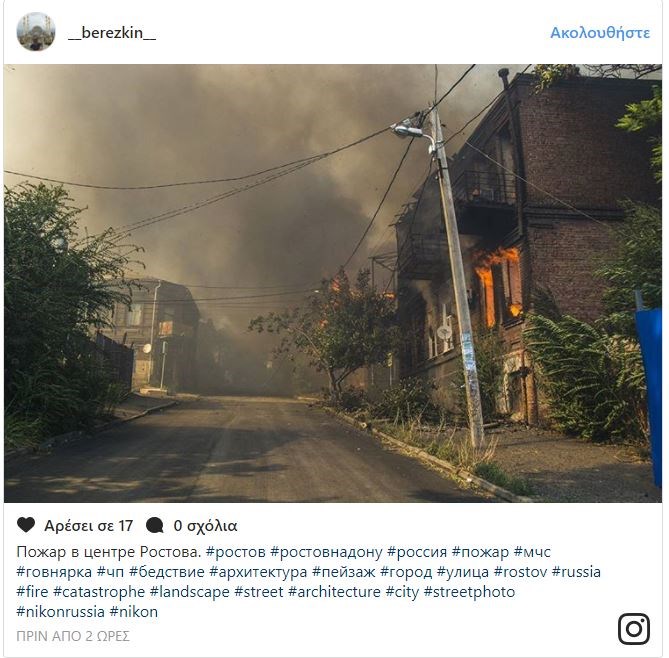
Task: Click the Ακολουθήστε follow button
Action: tap(600, 32)
